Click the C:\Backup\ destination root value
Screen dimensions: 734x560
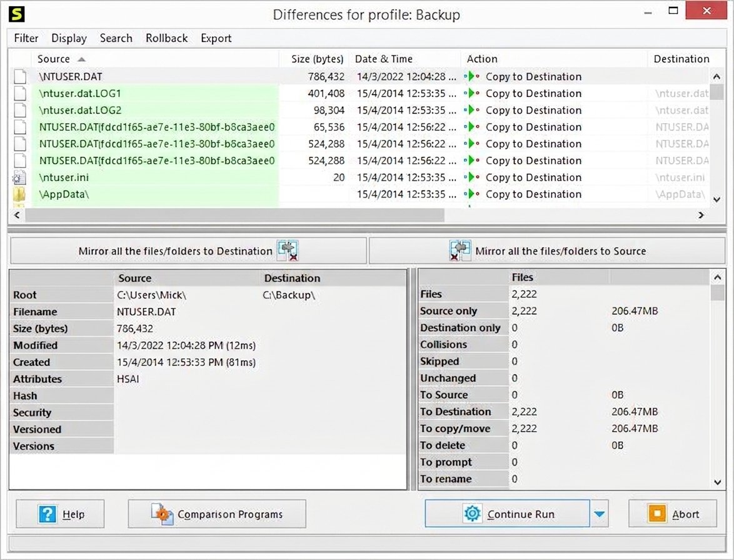(288, 295)
